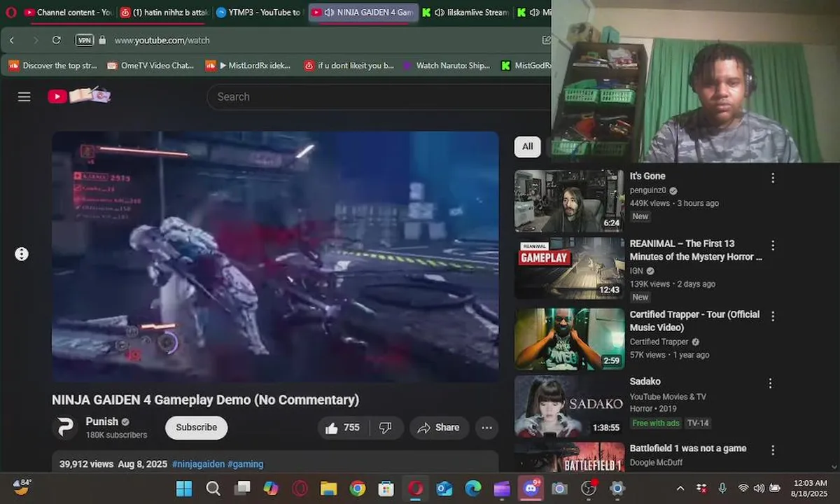The image size is (840, 504).
Task: Open options for Certified Trapper video
Action: 773,316
